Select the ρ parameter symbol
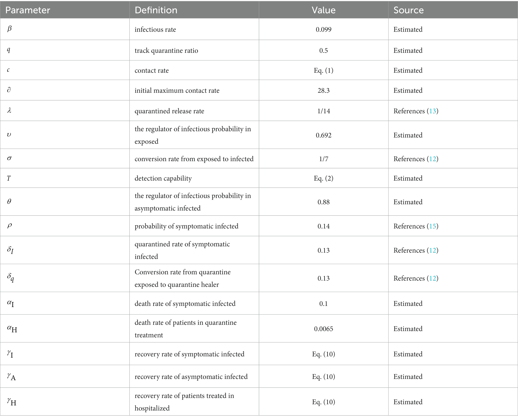This screenshot has height=420, width=518. [9, 226]
